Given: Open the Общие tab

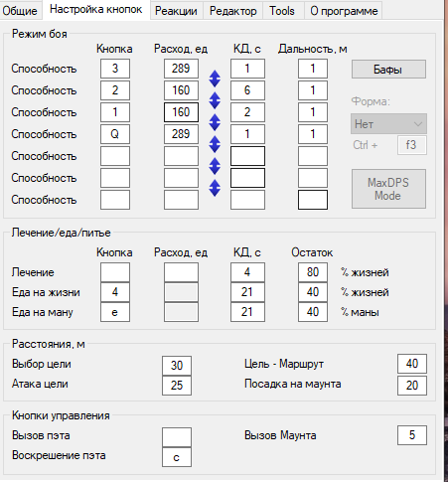Looking at the screenshot, I should pos(20,11).
